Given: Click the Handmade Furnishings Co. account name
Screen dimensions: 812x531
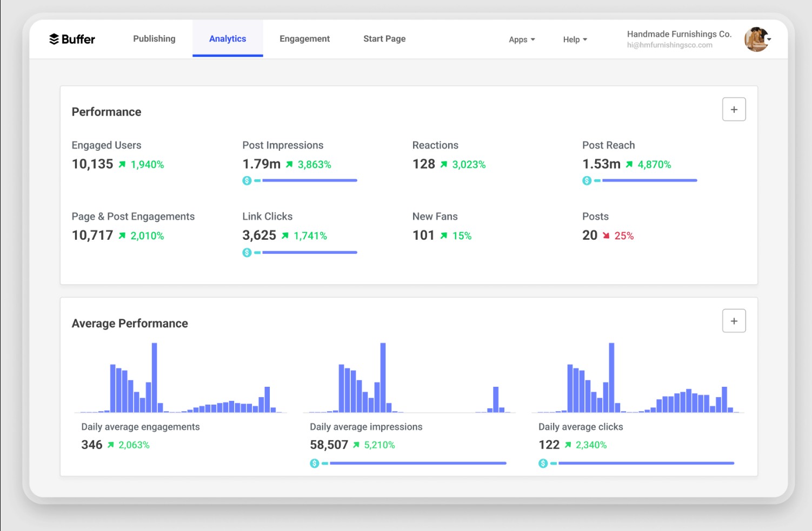Looking at the screenshot, I should [679, 34].
